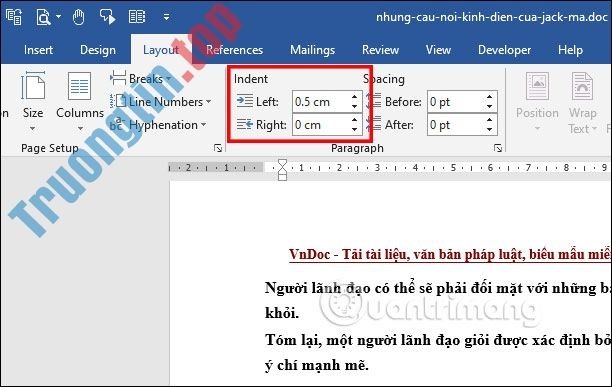
Task: Open the Customize Quick Access Toolbar dropdown
Action: pyautogui.click(x=167, y=17)
